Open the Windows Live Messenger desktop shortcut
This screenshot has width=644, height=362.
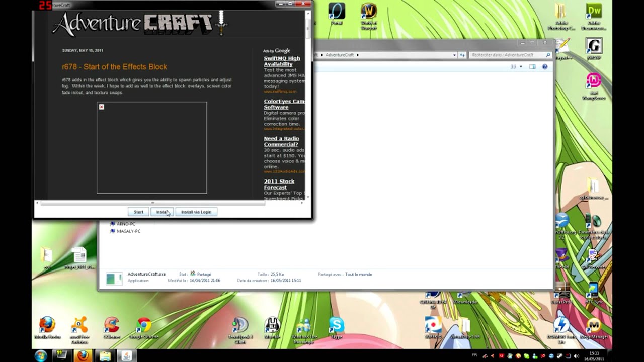pos(304,330)
